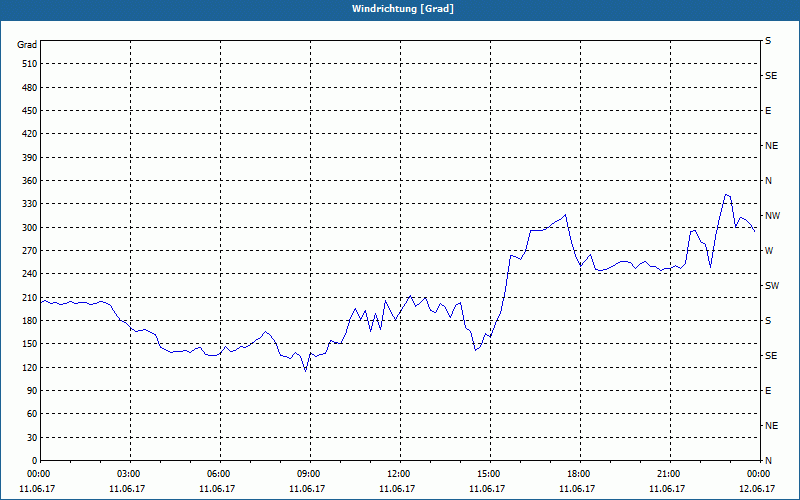
Task: Select the 11.06.17 date under 18:00
Action: (x=577, y=489)
